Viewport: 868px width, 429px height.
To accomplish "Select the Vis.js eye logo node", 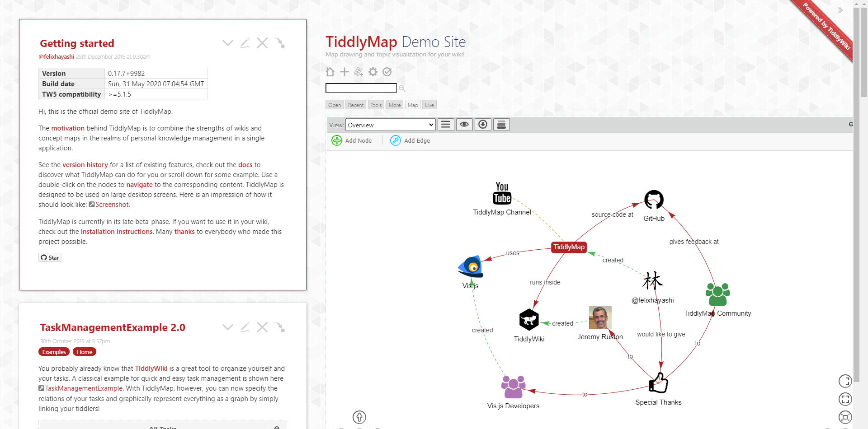I will point(471,266).
